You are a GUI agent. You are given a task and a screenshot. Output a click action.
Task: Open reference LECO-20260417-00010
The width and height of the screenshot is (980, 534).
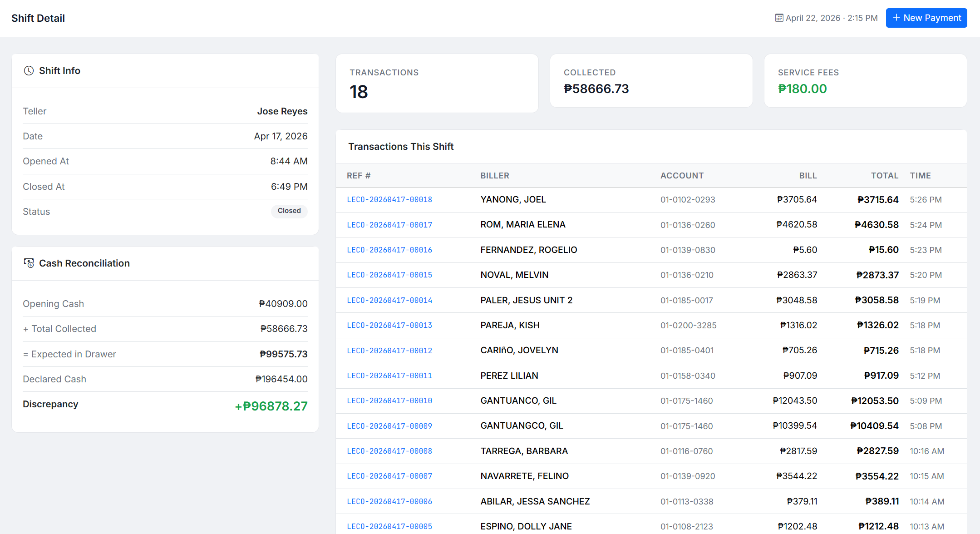[x=389, y=400]
